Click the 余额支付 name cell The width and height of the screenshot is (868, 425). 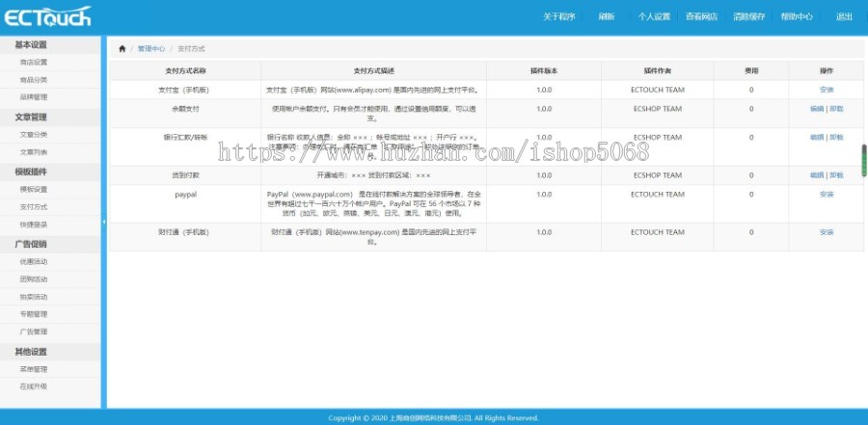click(185, 114)
